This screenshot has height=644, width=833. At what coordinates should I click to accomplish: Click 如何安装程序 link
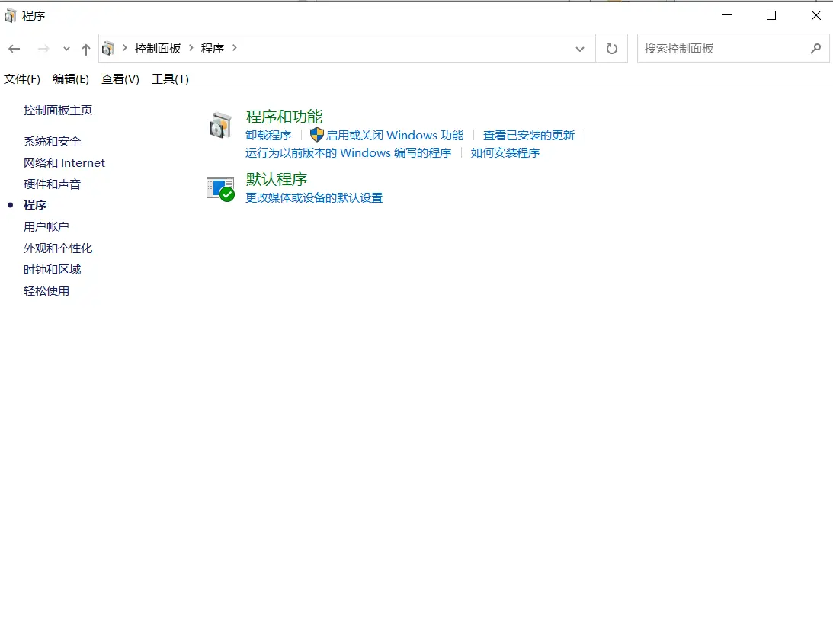pyautogui.click(x=505, y=153)
